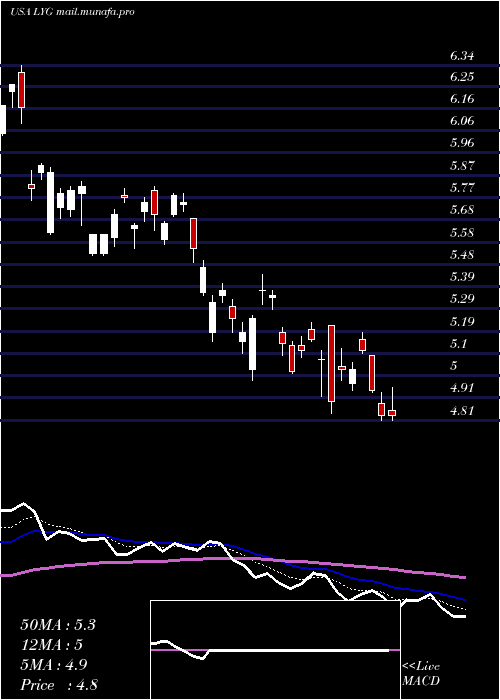Click the 6.16 price axis label
The height and width of the screenshot is (700, 500).
462,99
